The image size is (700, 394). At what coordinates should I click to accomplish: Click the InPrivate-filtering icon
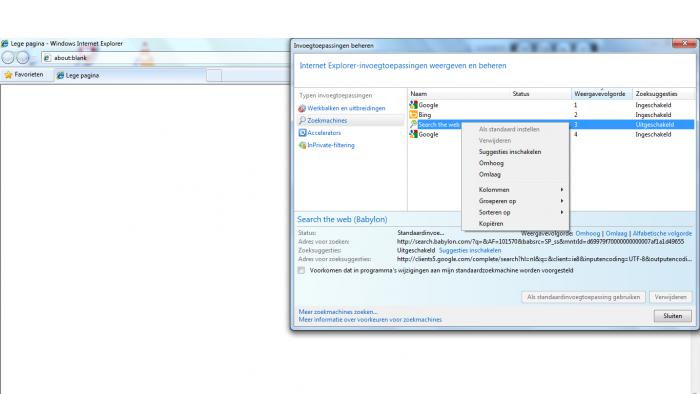click(x=302, y=145)
